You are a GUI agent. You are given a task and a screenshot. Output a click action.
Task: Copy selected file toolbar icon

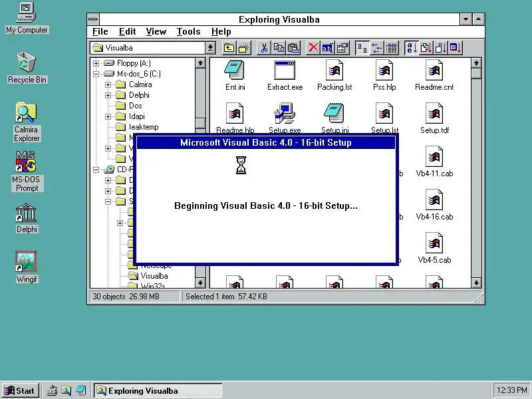(x=279, y=48)
